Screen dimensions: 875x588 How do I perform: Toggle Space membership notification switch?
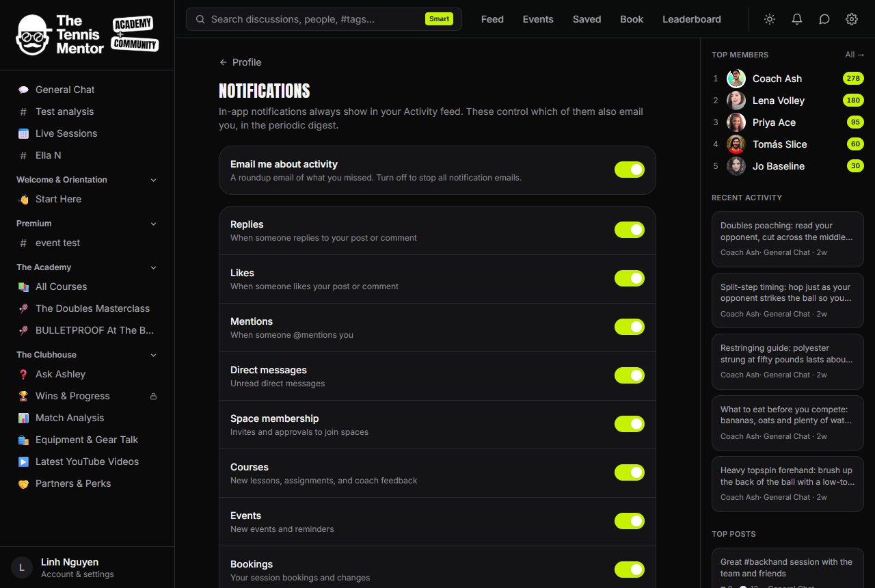click(x=630, y=424)
